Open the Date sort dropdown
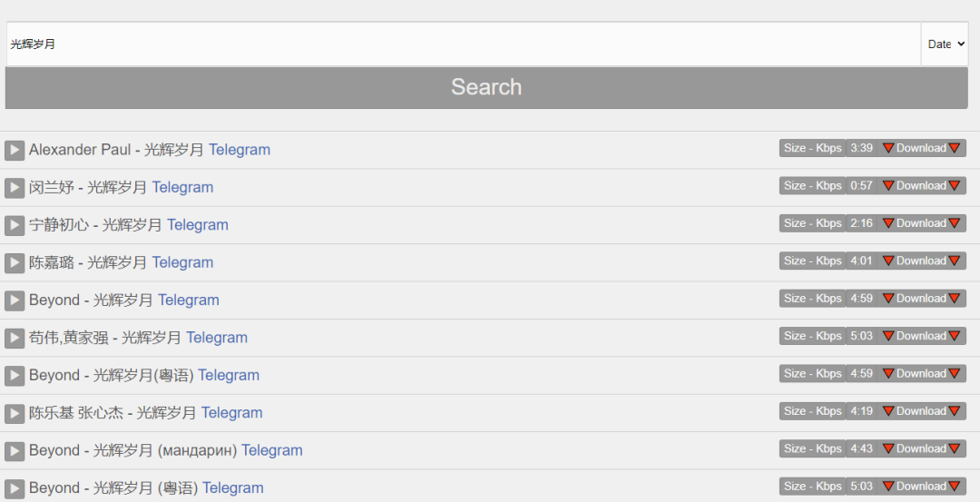This screenshot has height=502, width=980. 946,44
